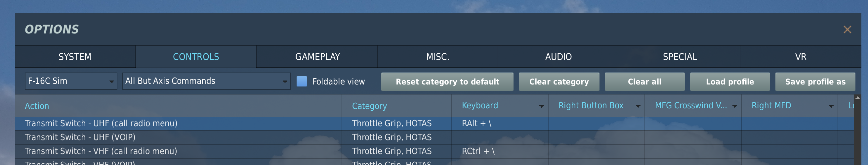The image size is (868, 165).
Task: Click Reset category to default button
Action: pos(447,82)
